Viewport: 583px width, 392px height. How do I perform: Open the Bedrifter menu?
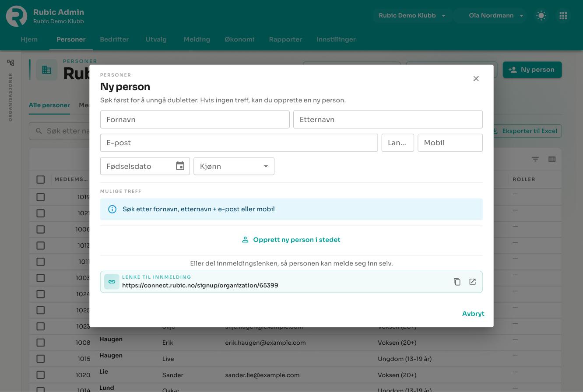coord(114,39)
